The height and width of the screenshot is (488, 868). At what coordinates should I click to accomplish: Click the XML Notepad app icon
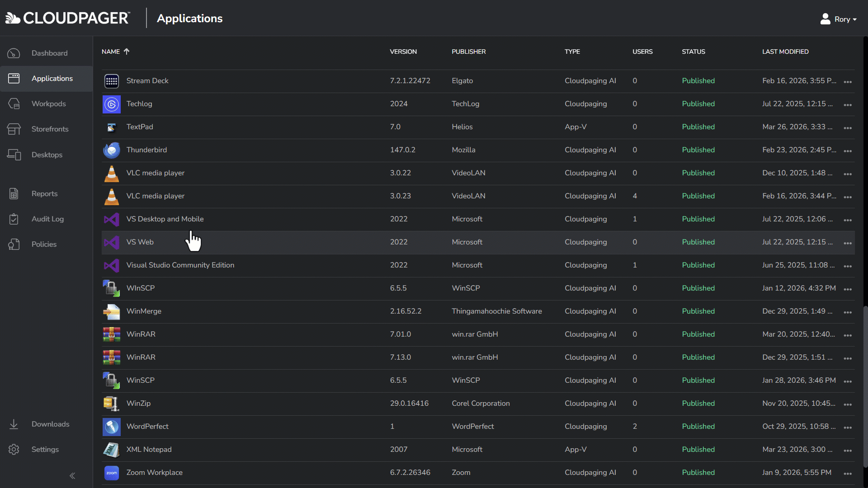[111, 450]
